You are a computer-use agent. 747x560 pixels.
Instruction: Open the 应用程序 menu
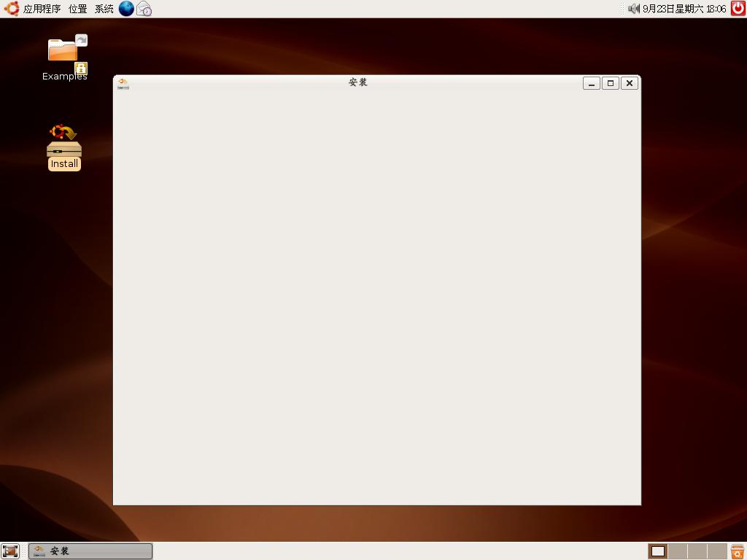[x=42, y=9]
